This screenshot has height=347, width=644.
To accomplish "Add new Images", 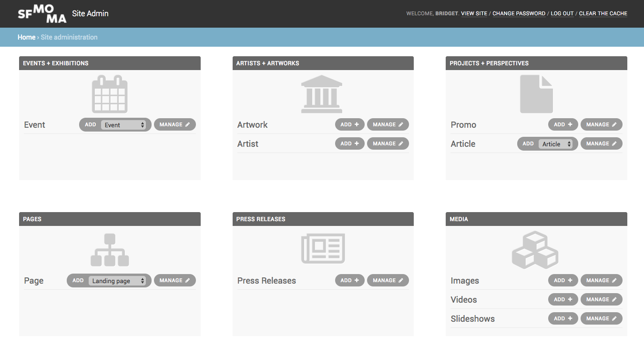I will [x=563, y=281].
